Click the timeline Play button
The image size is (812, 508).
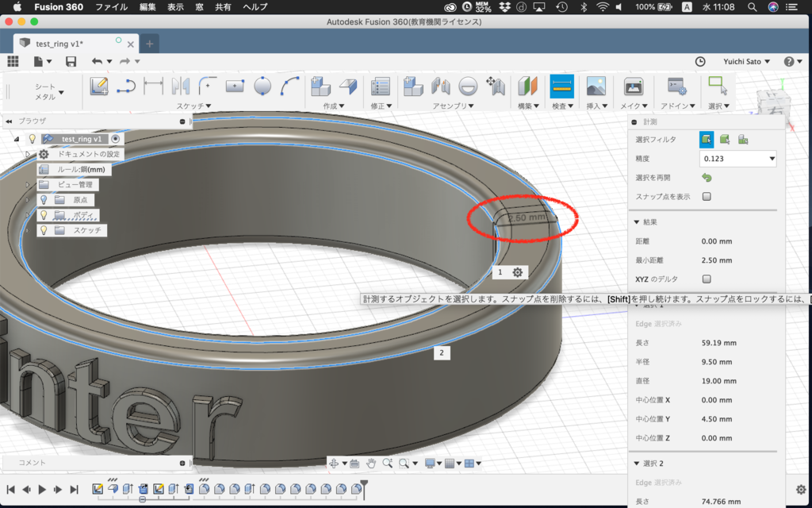coord(43,489)
